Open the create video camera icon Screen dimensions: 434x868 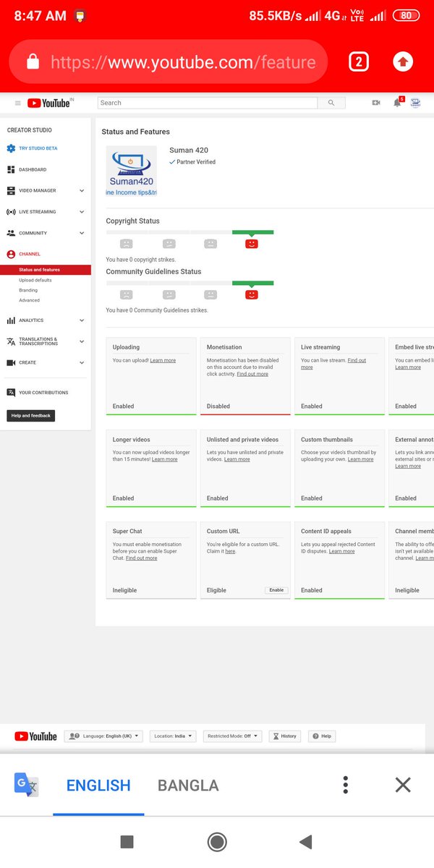(x=376, y=103)
